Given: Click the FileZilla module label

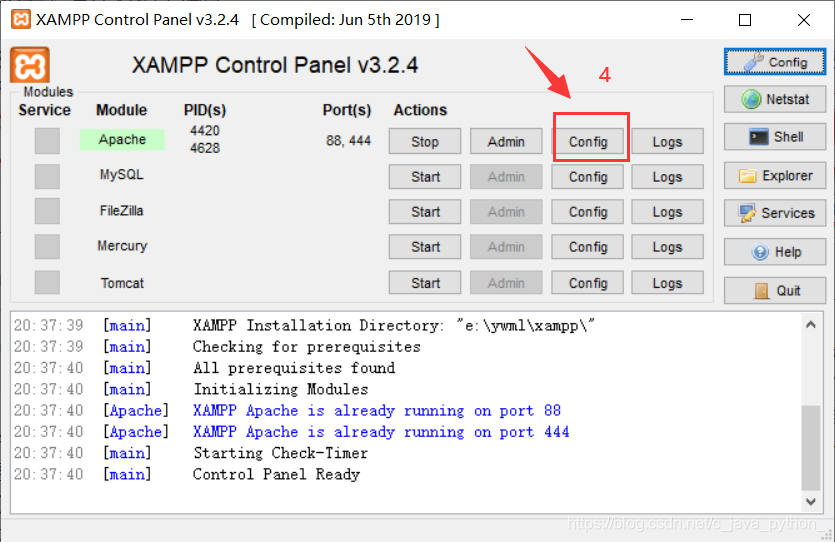Looking at the screenshot, I should point(121,211).
